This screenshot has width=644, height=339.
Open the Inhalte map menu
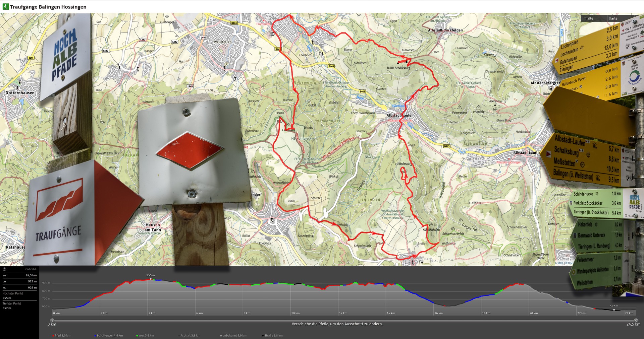[x=593, y=18]
